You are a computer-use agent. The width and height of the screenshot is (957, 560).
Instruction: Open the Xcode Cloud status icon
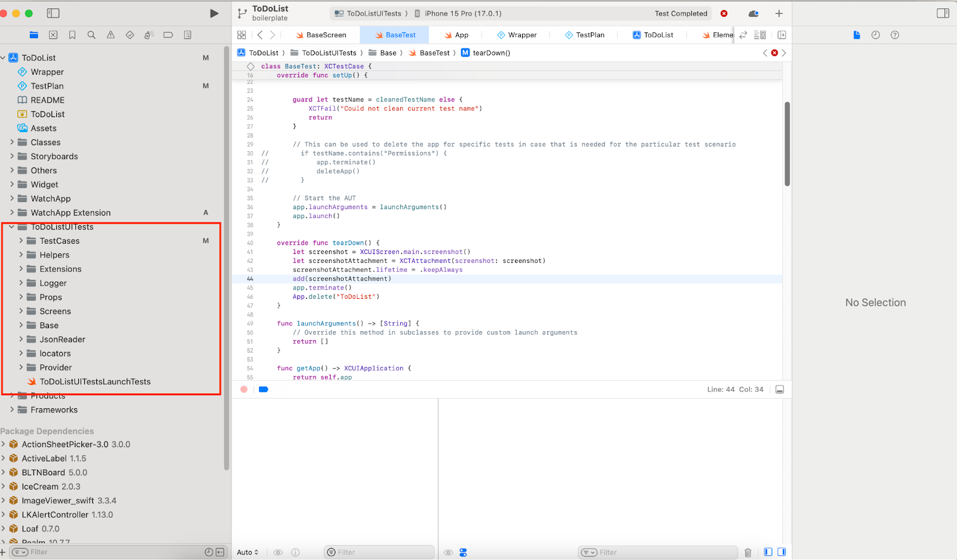click(x=754, y=13)
